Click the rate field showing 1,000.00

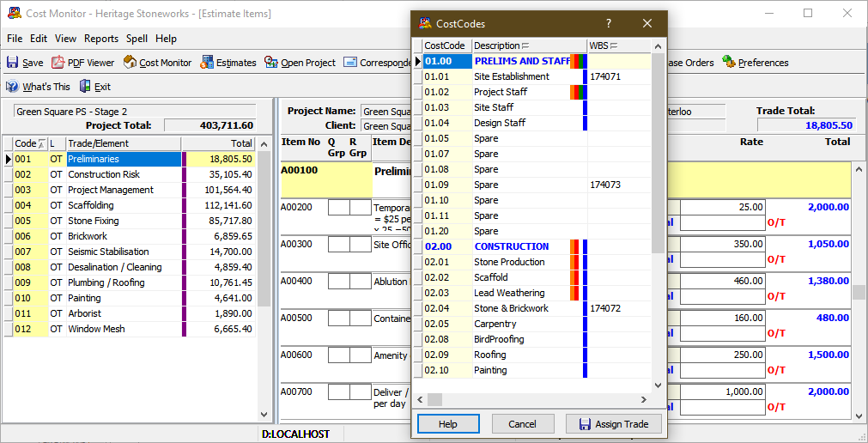pyautogui.click(x=723, y=392)
